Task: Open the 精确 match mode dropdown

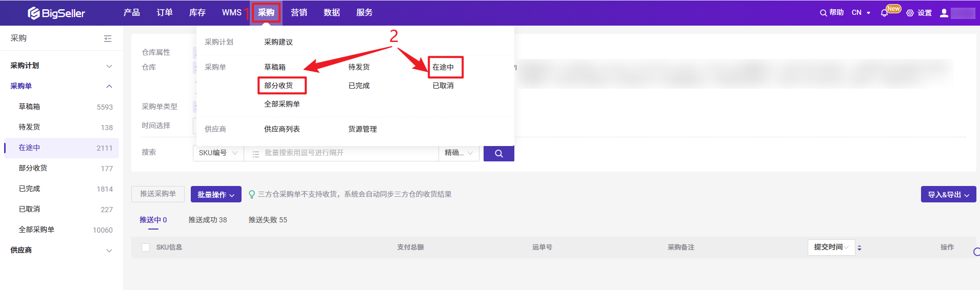Action: (x=458, y=153)
